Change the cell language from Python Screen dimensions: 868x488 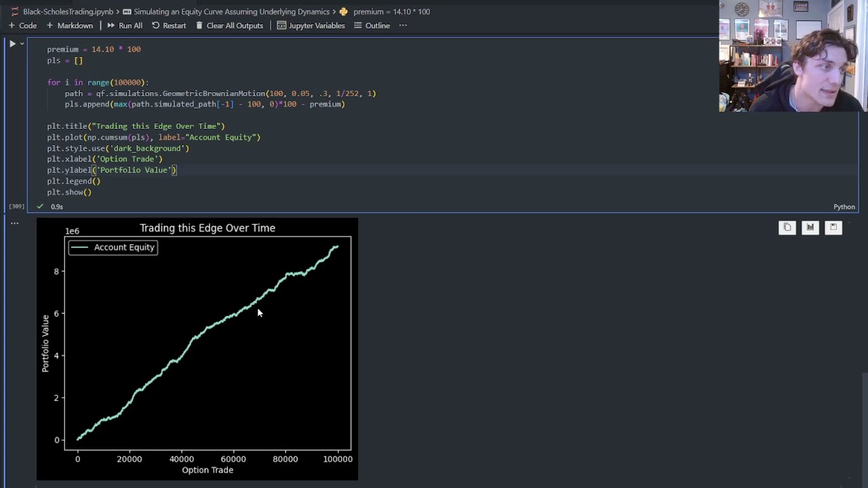tap(844, 207)
